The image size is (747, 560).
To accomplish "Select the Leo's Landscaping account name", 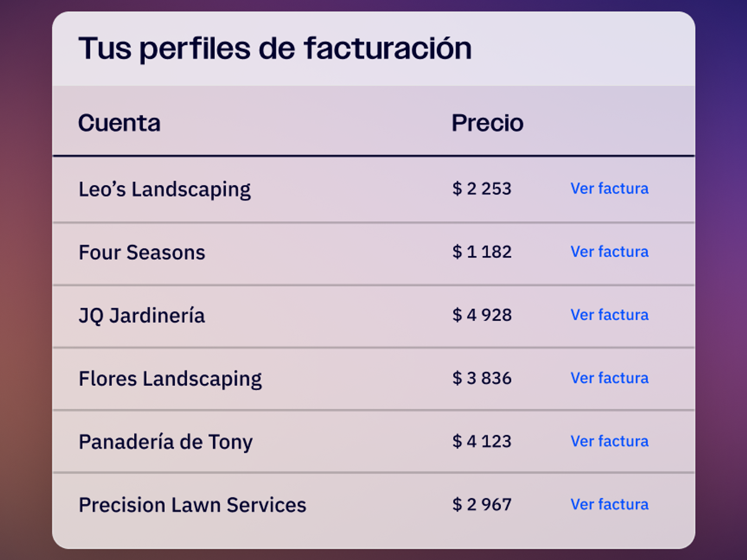I will click(164, 189).
